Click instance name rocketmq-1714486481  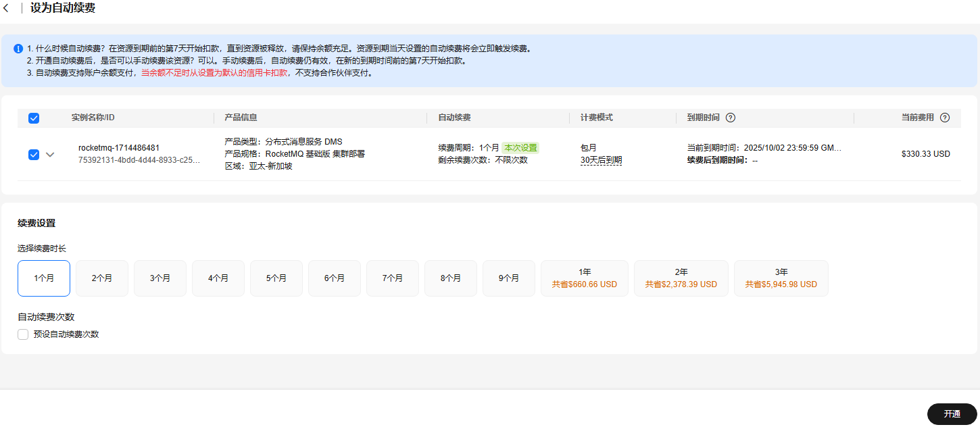tap(119, 148)
